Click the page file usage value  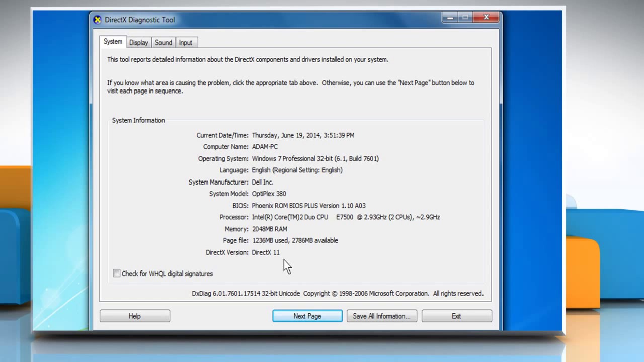point(295,241)
